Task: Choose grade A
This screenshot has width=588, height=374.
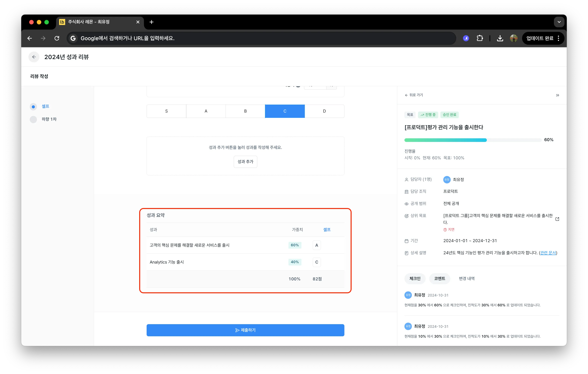Action: click(x=206, y=111)
